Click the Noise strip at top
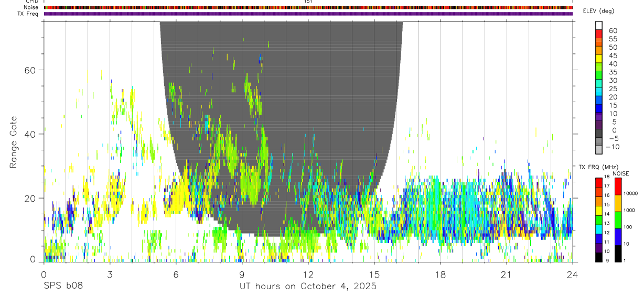Image resolution: width=644 pixels, height=297 pixels. click(x=308, y=7)
